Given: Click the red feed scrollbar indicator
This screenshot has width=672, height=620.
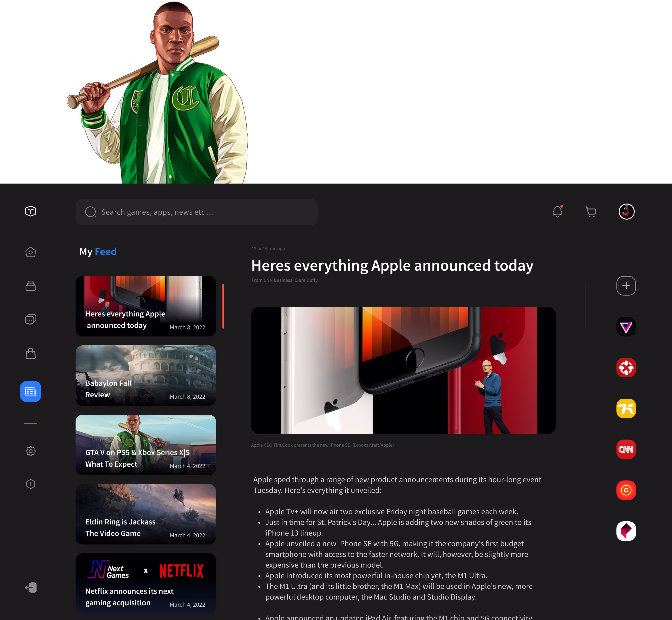Looking at the screenshot, I should coord(223,306).
